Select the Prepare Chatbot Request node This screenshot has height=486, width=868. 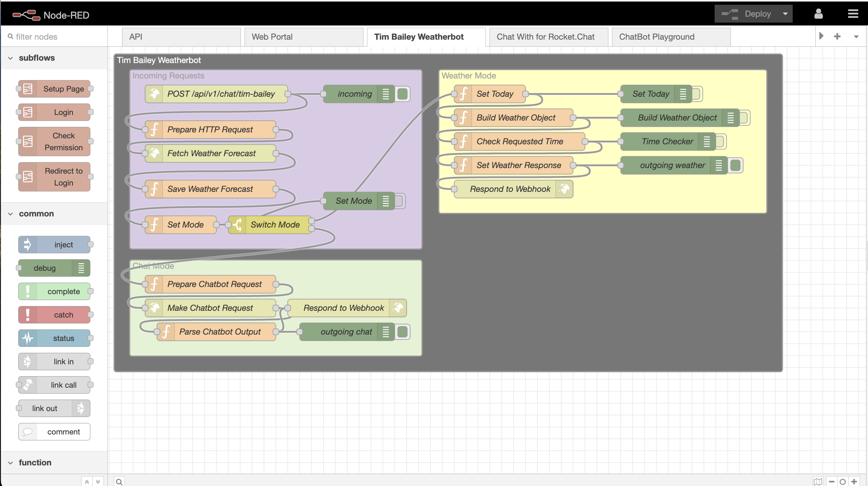click(x=210, y=284)
